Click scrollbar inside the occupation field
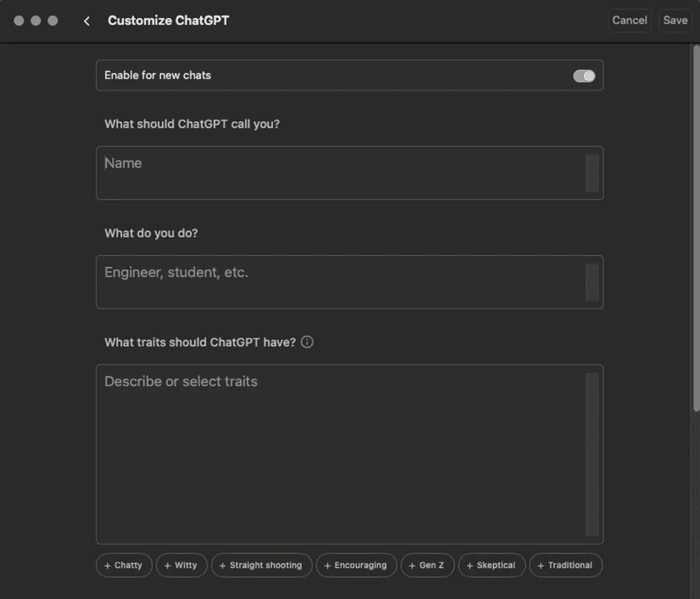This screenshot has height=599, width=700. click(x=592, y=282)
